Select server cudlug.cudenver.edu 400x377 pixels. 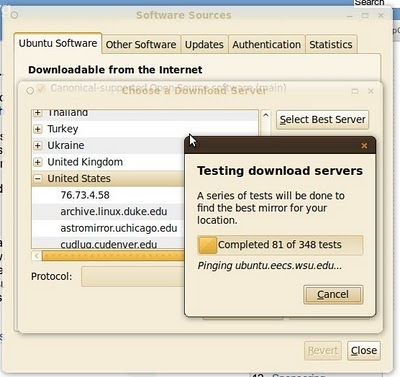(108, 243)
